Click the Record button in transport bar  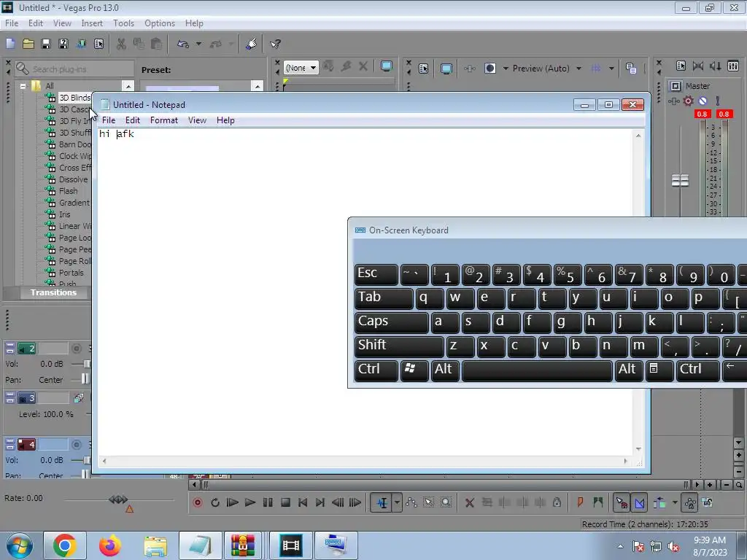click(x=198, y=502)
